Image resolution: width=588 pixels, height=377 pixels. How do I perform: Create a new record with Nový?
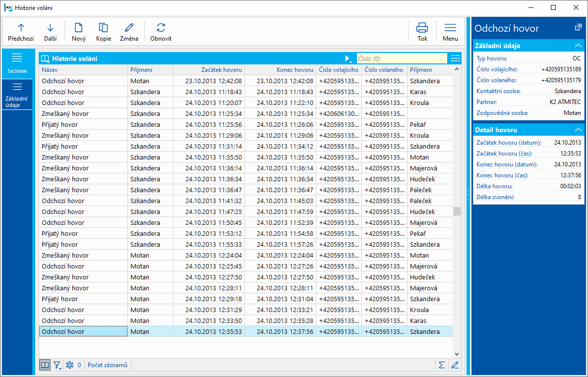pos(78,28)
